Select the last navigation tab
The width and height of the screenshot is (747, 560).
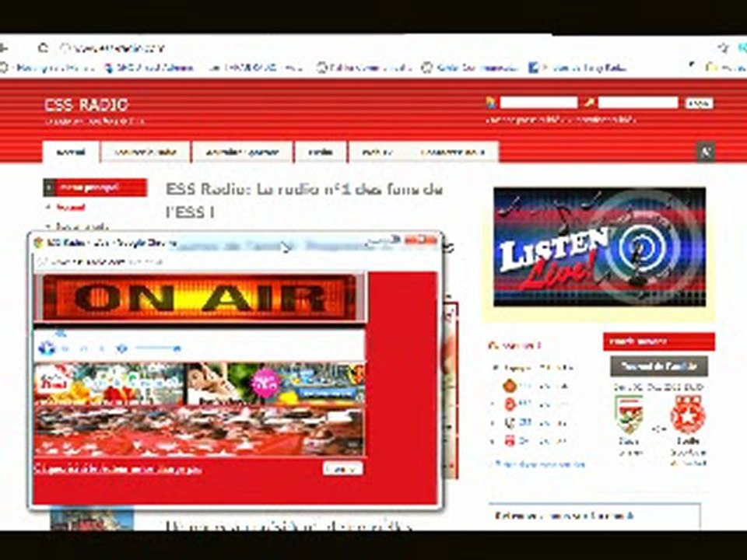[452, 152]
